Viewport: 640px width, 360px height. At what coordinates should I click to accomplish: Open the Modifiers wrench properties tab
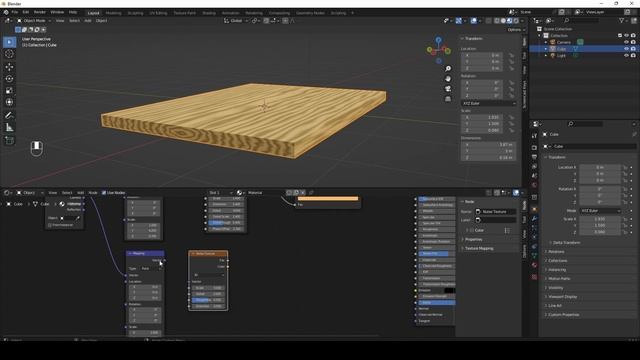pyautogui.click(x=534, y=219)
